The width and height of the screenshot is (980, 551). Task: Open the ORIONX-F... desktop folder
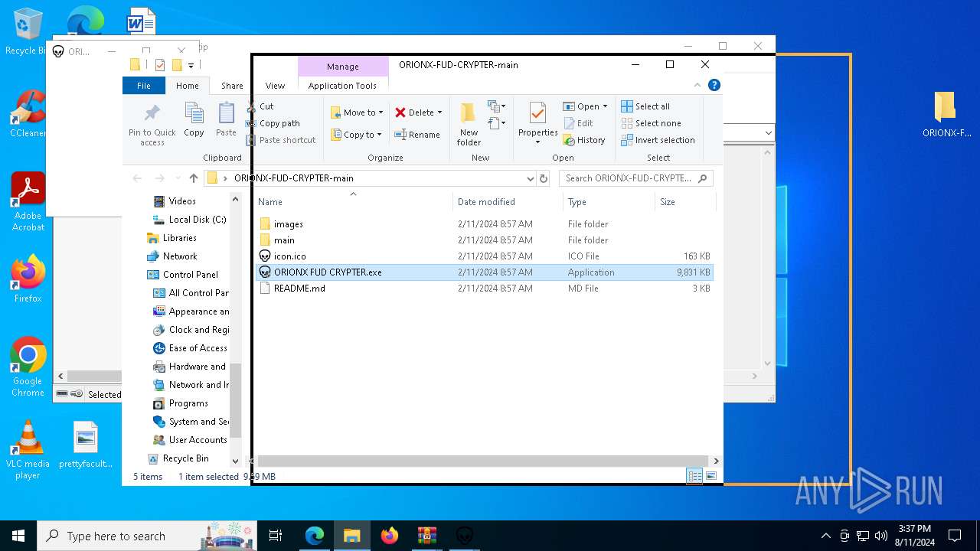946,115
